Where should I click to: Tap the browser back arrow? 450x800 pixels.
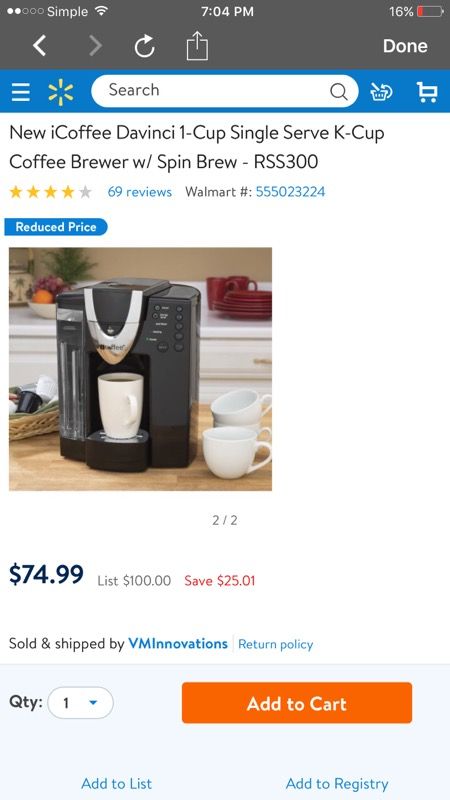(40, 46)
